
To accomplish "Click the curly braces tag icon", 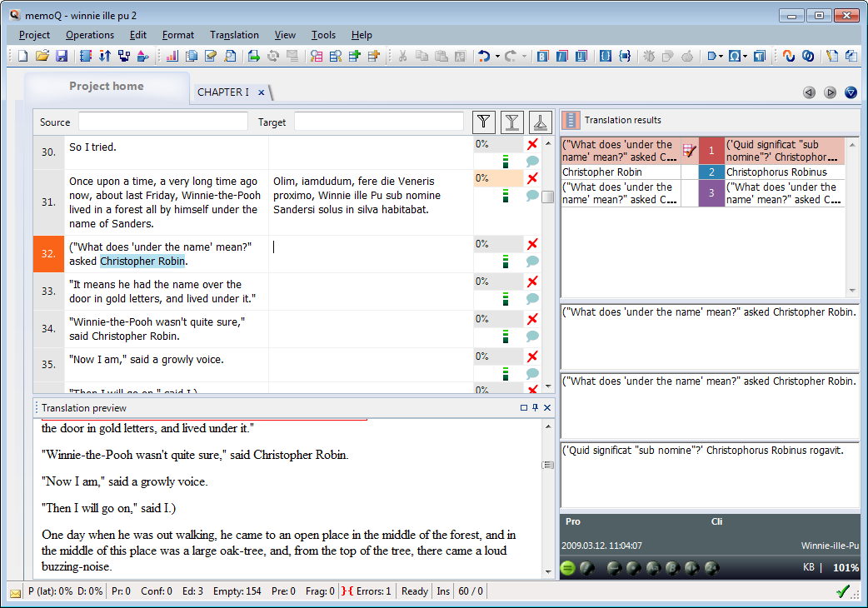I will pos(606,56).
